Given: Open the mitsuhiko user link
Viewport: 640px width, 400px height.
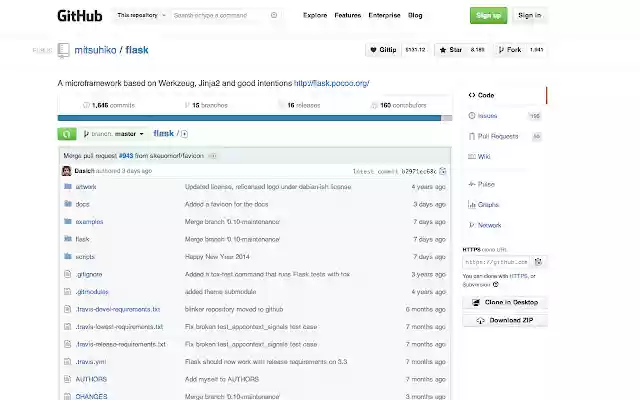Looking at the screenshot, I should point(95,50).
